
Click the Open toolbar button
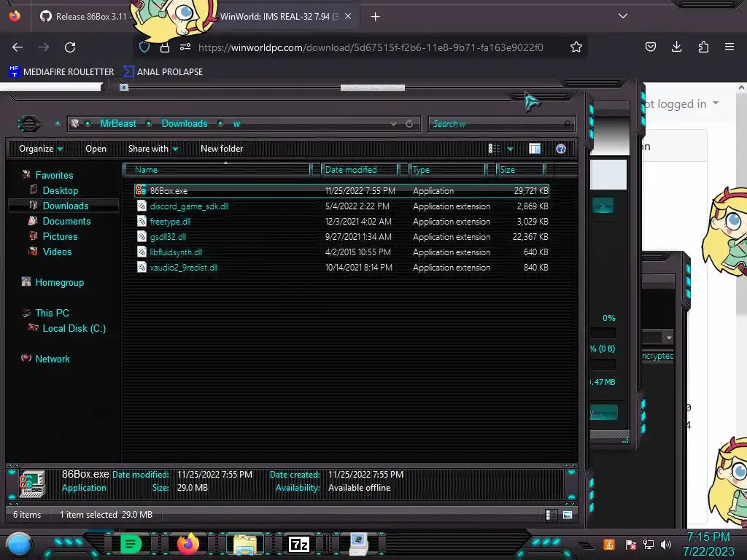(x=96, y=149)
